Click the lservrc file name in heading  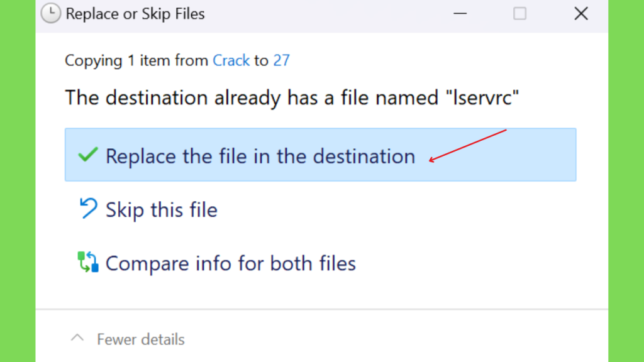tap(482, 97)
